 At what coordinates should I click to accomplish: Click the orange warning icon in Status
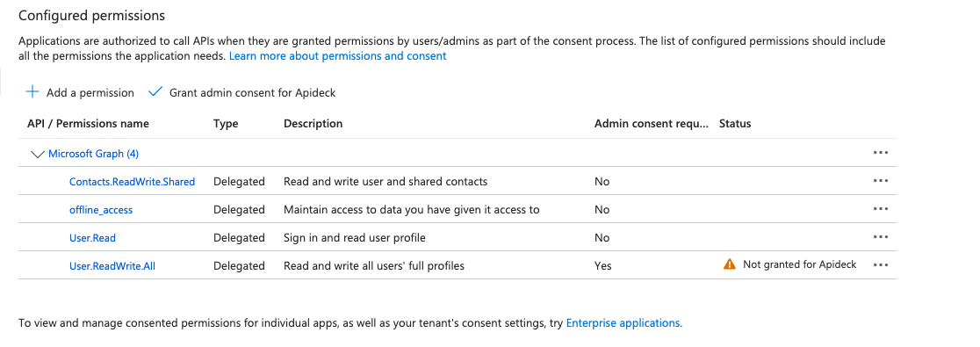[x=730, y=264]
